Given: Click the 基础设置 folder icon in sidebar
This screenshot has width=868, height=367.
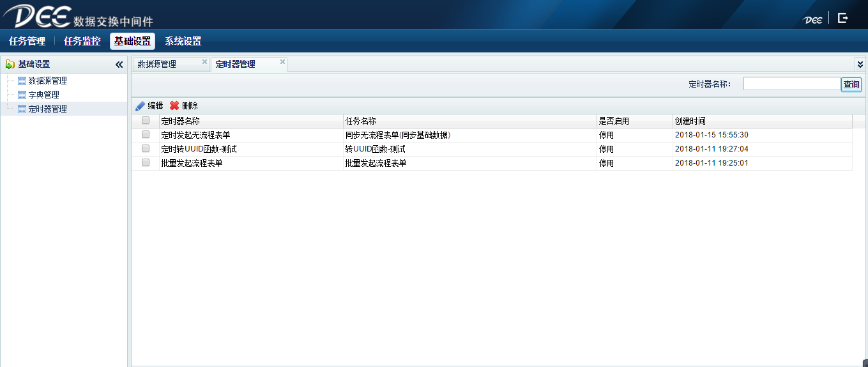Looking at the screenshot, I should [10, 65].
